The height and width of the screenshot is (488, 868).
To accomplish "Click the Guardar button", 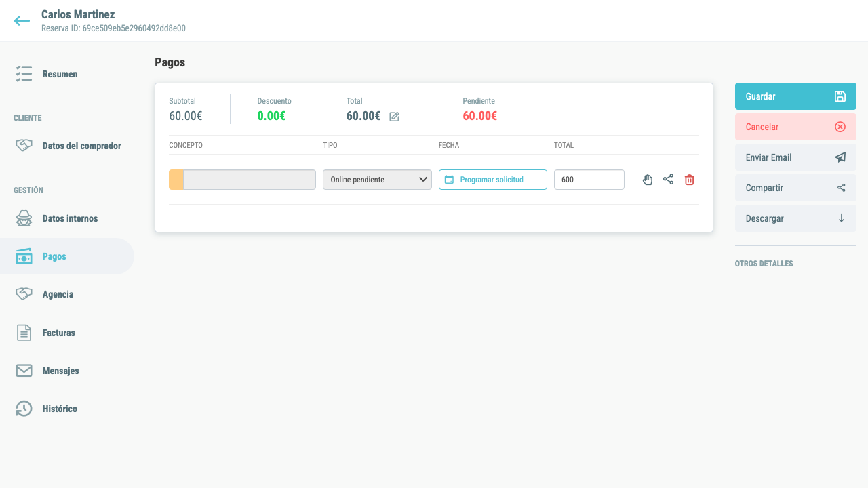I will [795, 96].
